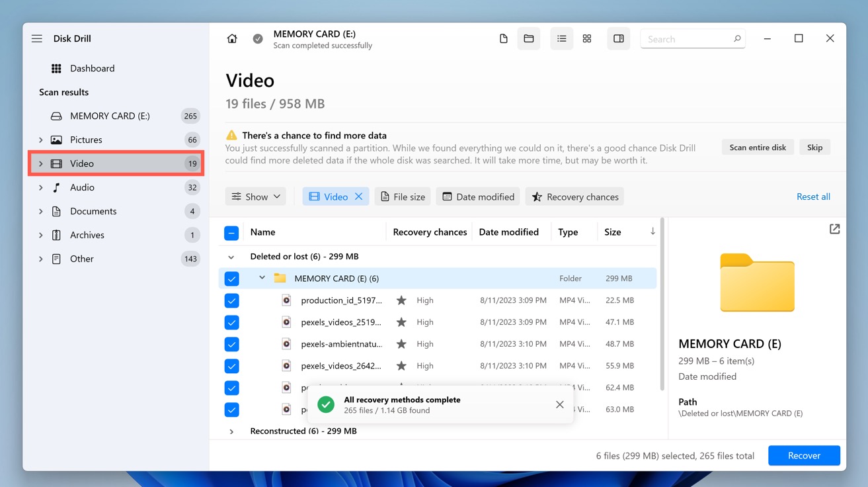Select the Other category
Image resolution: width=868 pixels, height=487 pixels.
point(116,259)
